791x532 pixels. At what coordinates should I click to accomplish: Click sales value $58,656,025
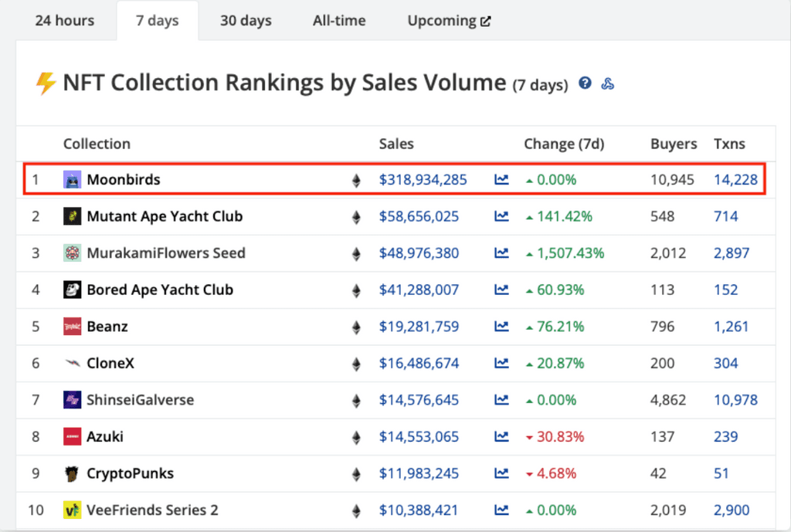click(x=419, y=216)
